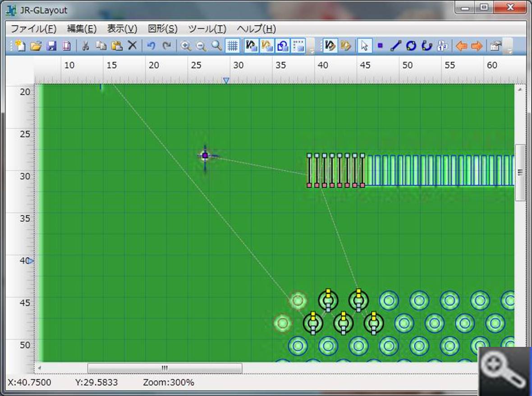Select the arc drawing tool
Viewport: 532px width, 396px height.
[427, 46]
